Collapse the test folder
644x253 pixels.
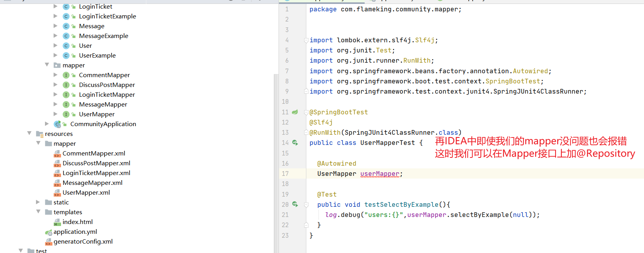coord(21,251)
